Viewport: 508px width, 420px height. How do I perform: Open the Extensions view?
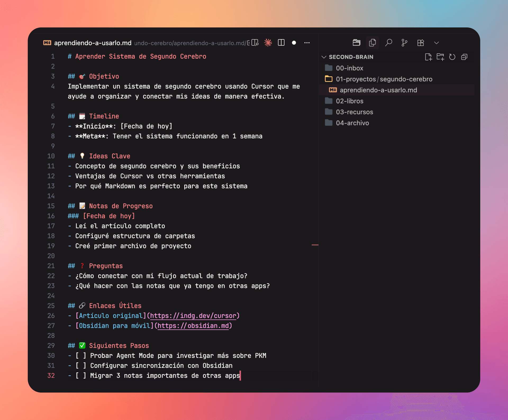pyautogui.click(x=420, y=43)
